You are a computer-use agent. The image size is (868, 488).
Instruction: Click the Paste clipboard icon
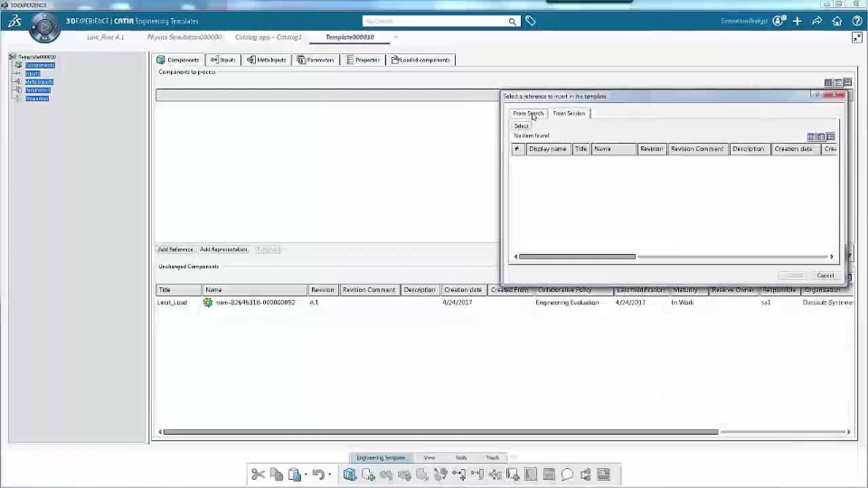[x=295, y=474]
